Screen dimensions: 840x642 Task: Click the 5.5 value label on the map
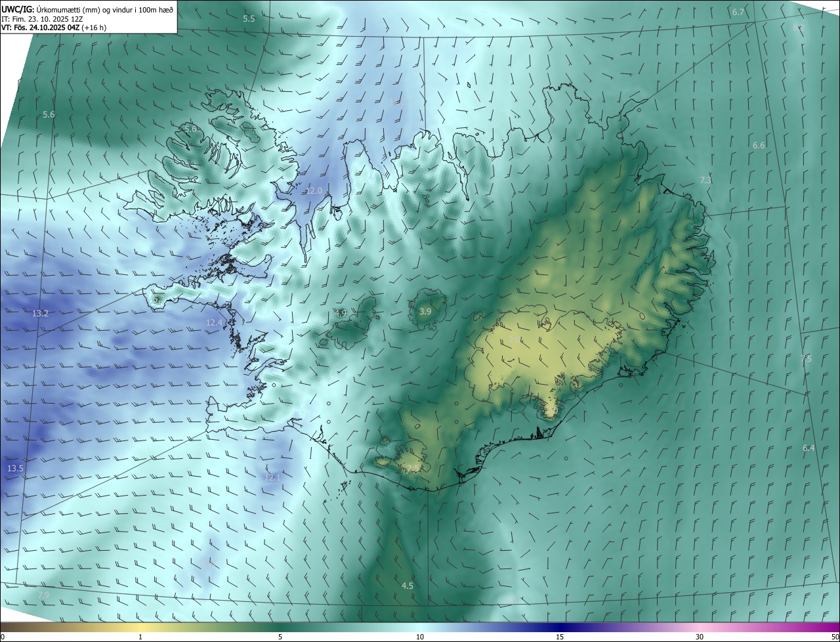click(249, 18)
